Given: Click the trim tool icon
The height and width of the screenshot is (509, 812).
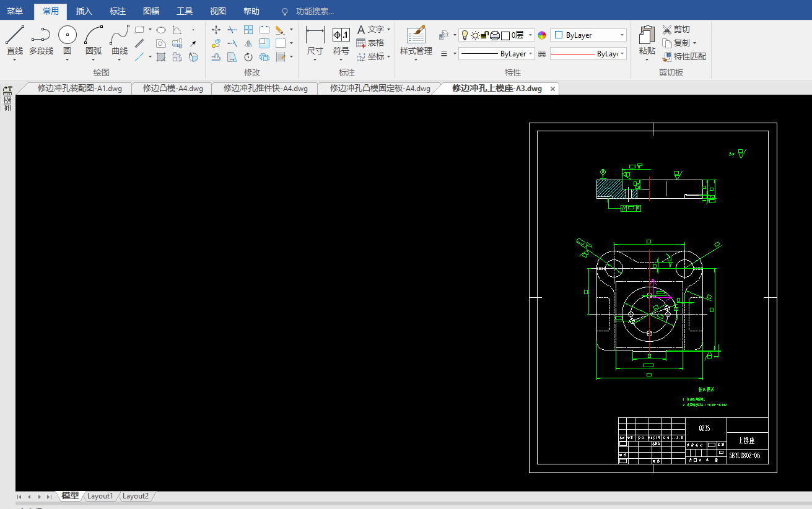Looking at the screenshot, I should click(x=232, y=30).
